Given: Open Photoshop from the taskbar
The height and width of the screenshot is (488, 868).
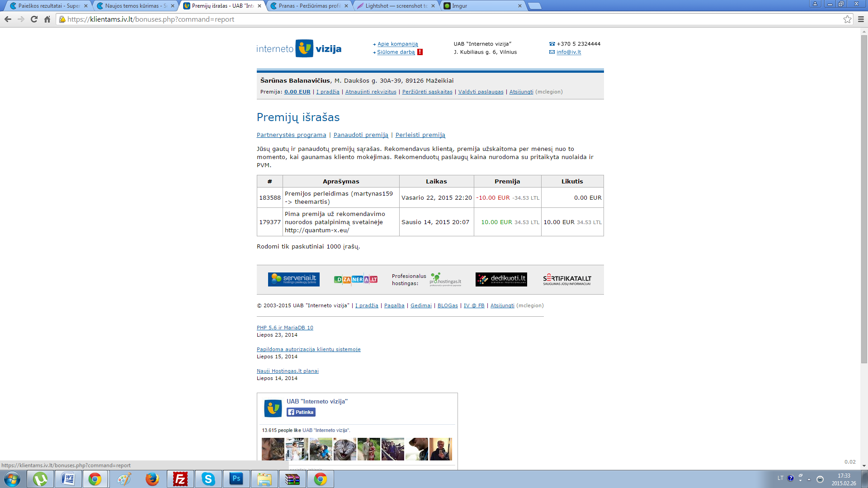Looking at the screenshot, I should (x=236, y=479).
